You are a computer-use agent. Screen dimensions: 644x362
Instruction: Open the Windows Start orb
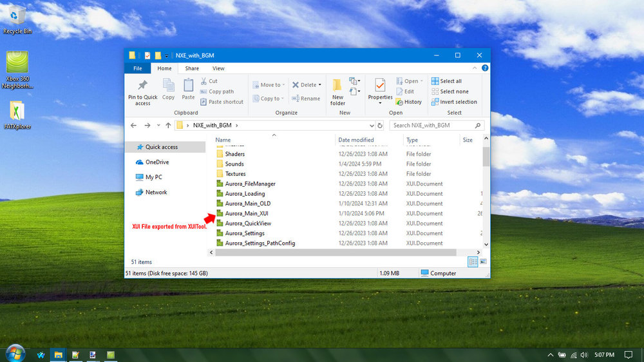15,354
